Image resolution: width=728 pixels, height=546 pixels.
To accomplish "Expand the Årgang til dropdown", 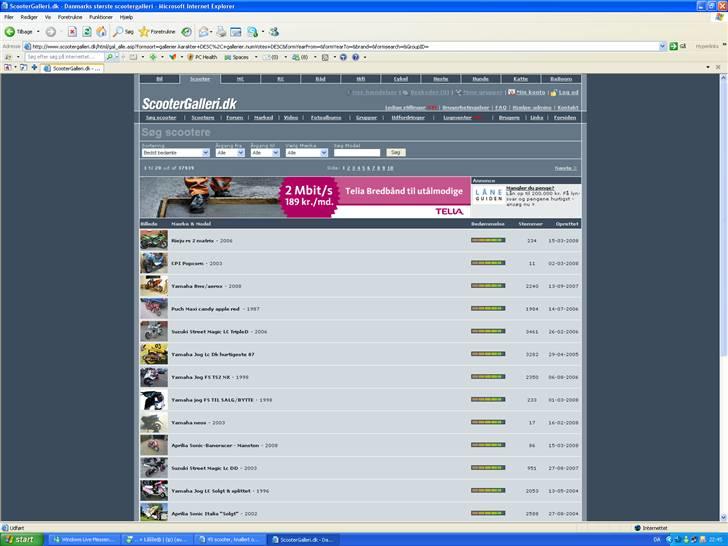I will tap(265, 153).
